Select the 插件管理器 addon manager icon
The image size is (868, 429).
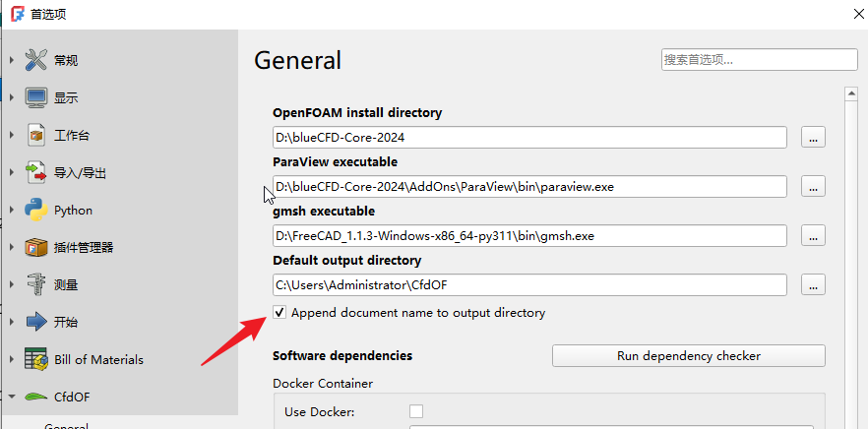pos(36,247)
